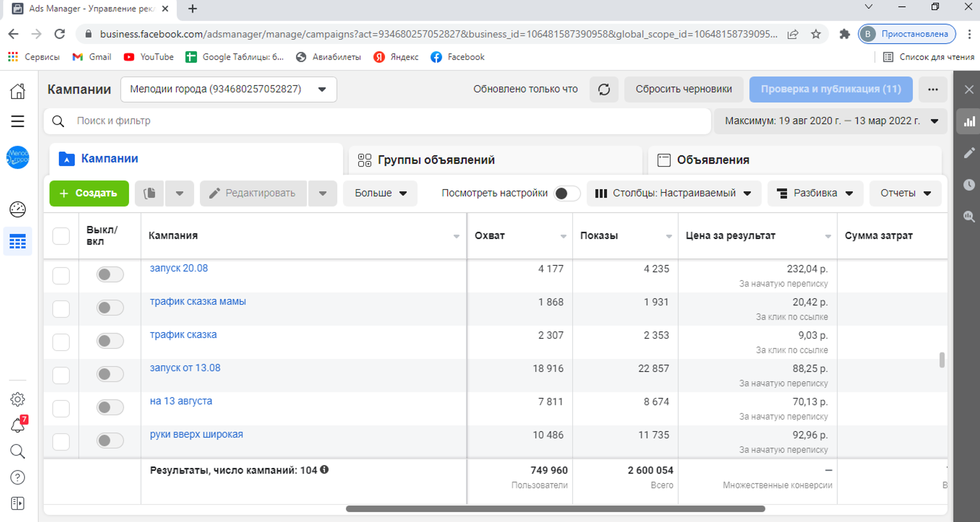
Task: Click the pencil edit icon in right panel
Action: coord(969,153)
